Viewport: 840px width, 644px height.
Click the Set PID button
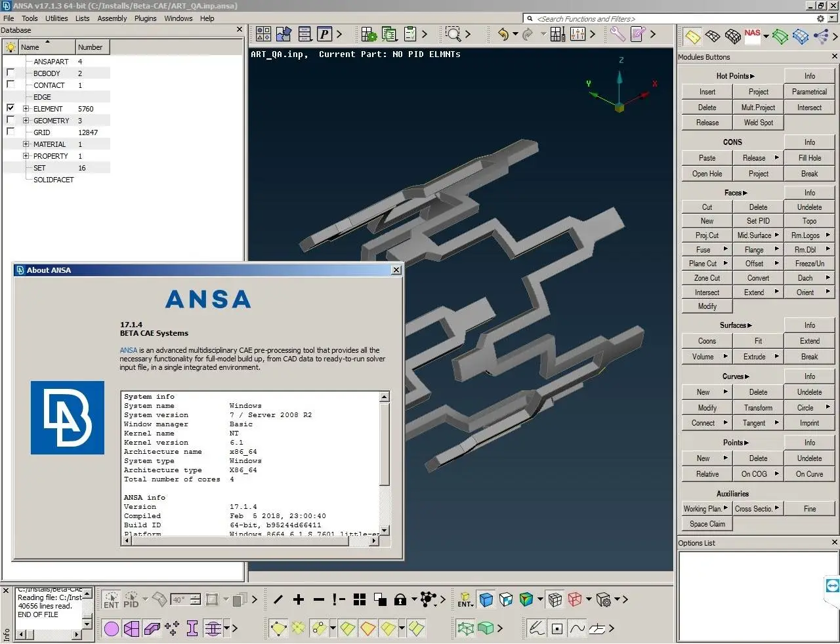[758, 221]
